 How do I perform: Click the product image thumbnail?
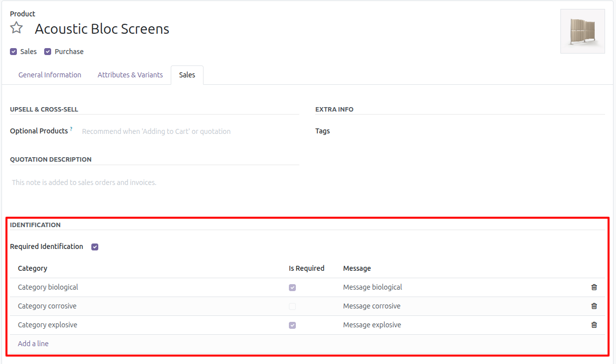coord(583,31)
